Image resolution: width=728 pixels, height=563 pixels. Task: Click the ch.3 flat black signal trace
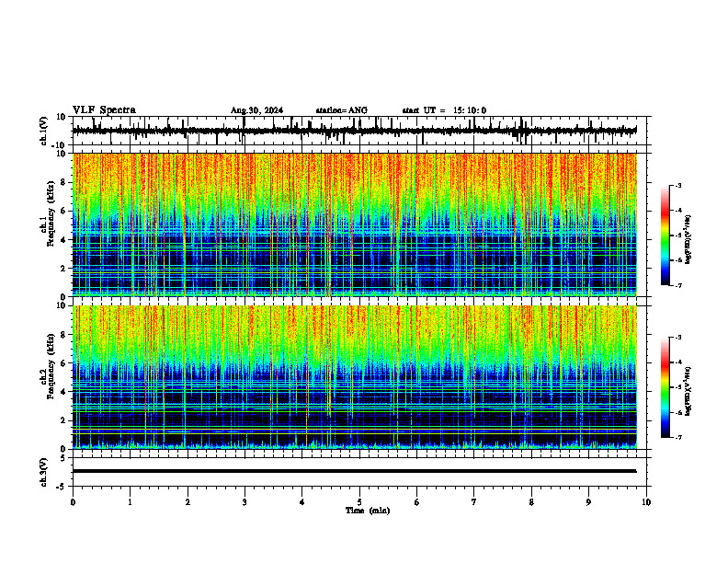[355, 471]
